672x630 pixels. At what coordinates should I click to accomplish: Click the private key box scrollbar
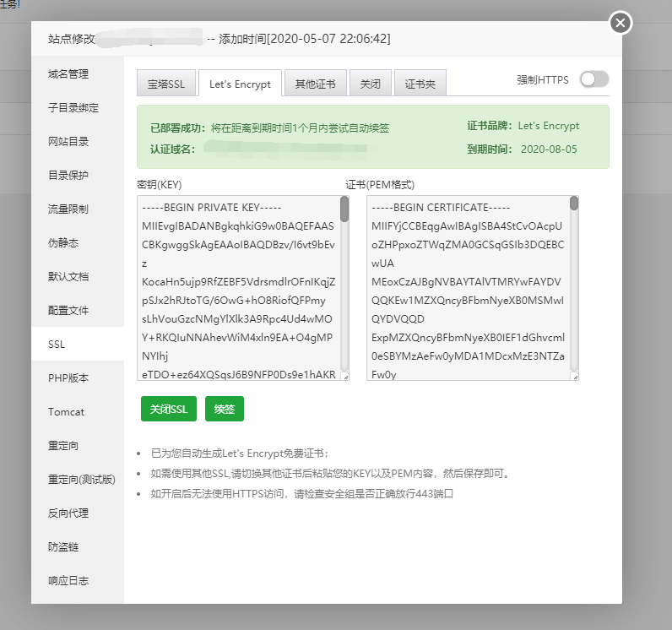pos(344,209)
